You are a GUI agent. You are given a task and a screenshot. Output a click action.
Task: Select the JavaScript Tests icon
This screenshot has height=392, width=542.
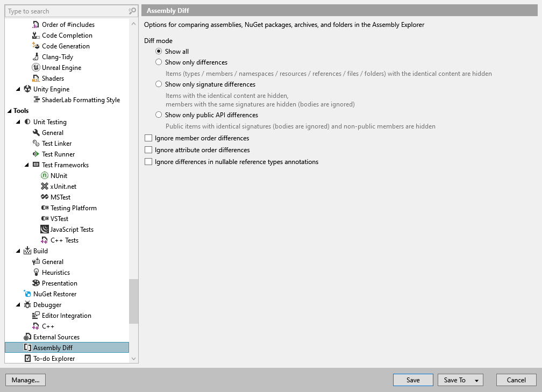click(x=44, y=229)
